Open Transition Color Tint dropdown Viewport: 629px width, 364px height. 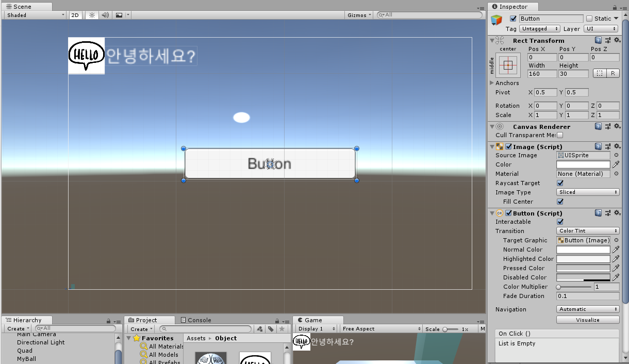tap(588, 231)
